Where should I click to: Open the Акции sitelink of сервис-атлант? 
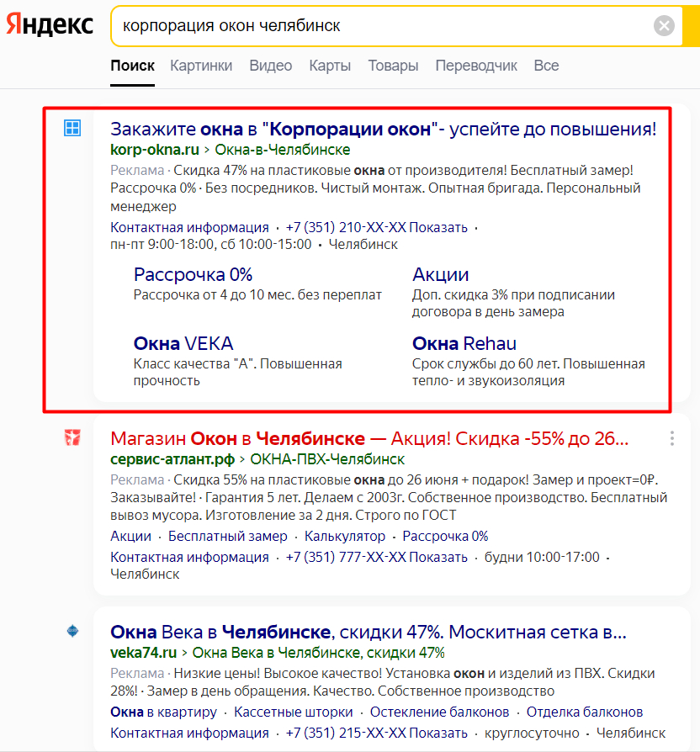[130, 536]
